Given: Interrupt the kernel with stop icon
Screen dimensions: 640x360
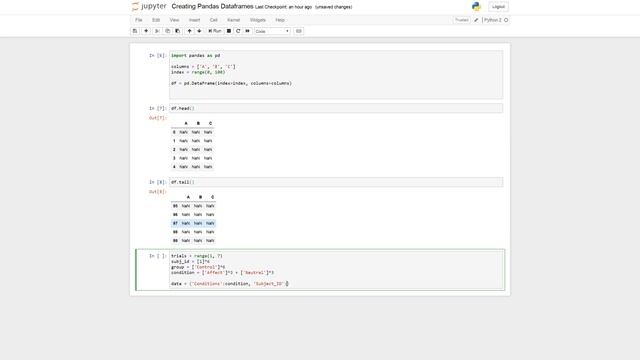Looking at the screenshot, I should 229,31.
